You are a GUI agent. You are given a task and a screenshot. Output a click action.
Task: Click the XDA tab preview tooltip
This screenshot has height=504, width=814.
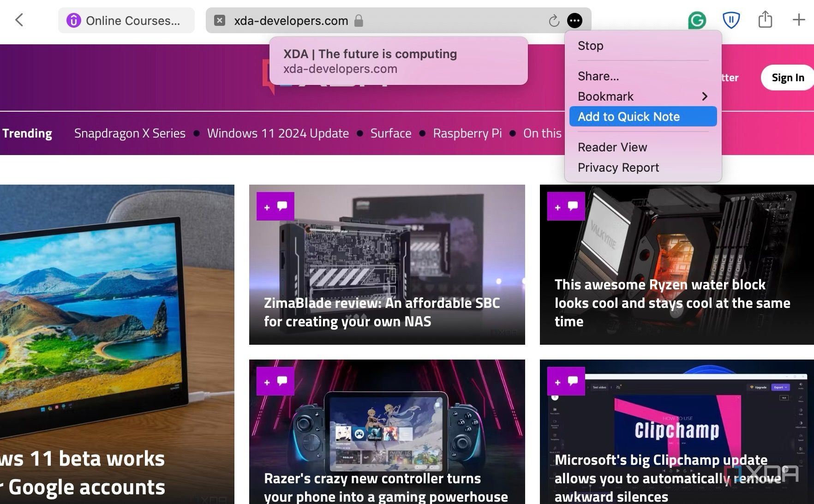click(x=399, y=61)
